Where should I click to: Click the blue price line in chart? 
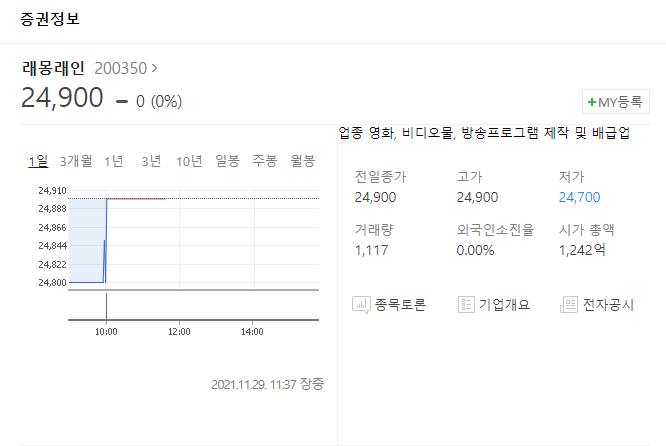click(x=86, y=282)
